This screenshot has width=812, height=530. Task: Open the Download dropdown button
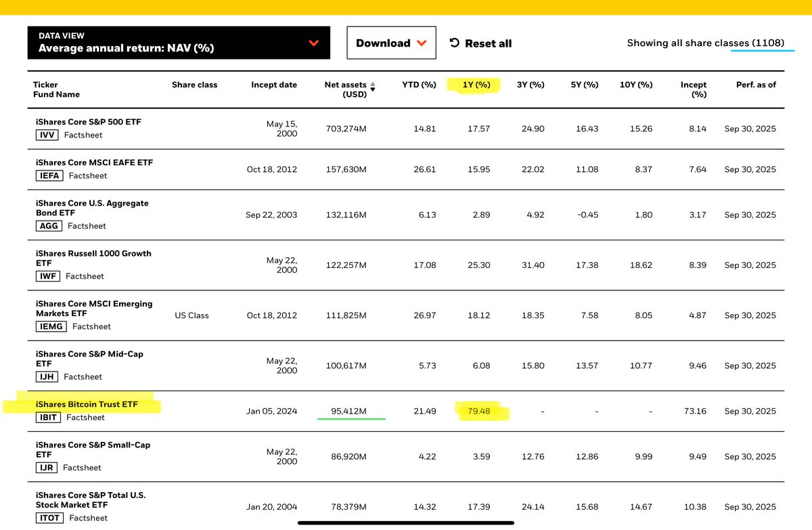392,43
